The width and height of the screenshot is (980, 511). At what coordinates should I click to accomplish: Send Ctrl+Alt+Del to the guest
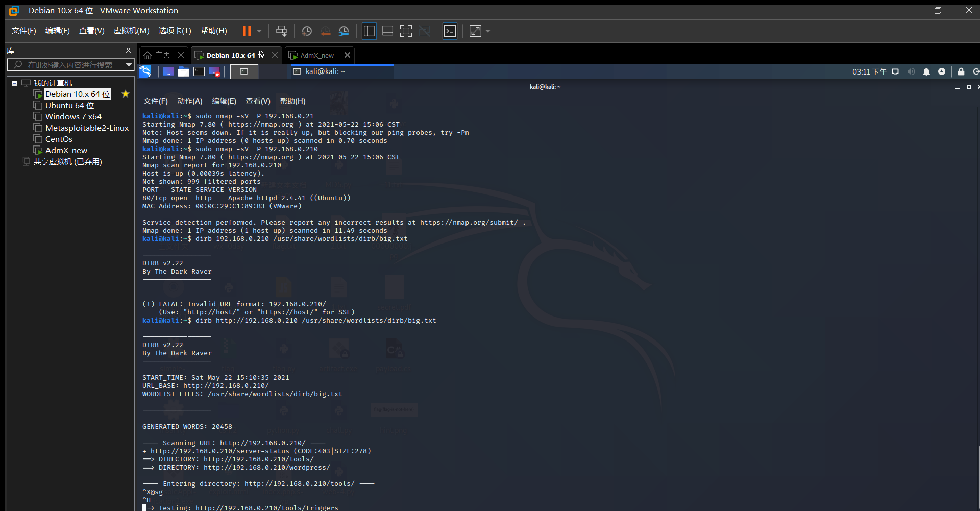(281, 31)
